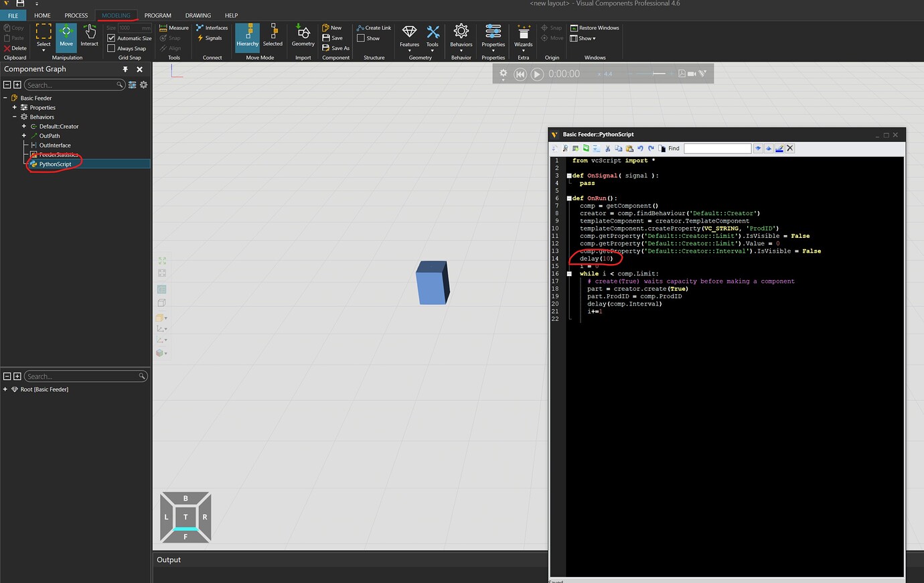Open the DRAWING ribbon tab

pyautogui.click(x=198, y=15)
